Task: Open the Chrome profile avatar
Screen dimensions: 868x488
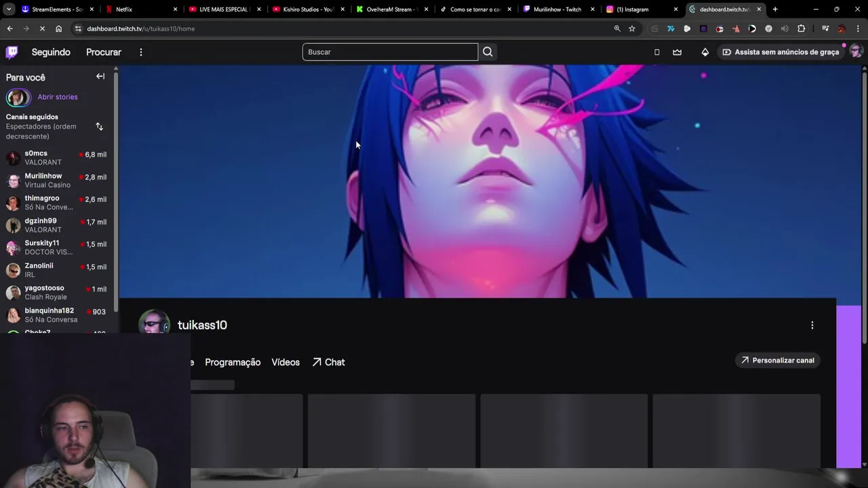Action: coord(842,28)
